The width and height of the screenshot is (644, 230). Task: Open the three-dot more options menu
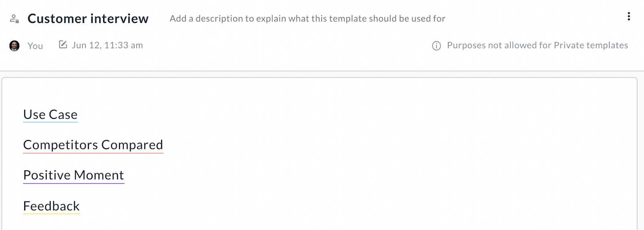point(629,17)
